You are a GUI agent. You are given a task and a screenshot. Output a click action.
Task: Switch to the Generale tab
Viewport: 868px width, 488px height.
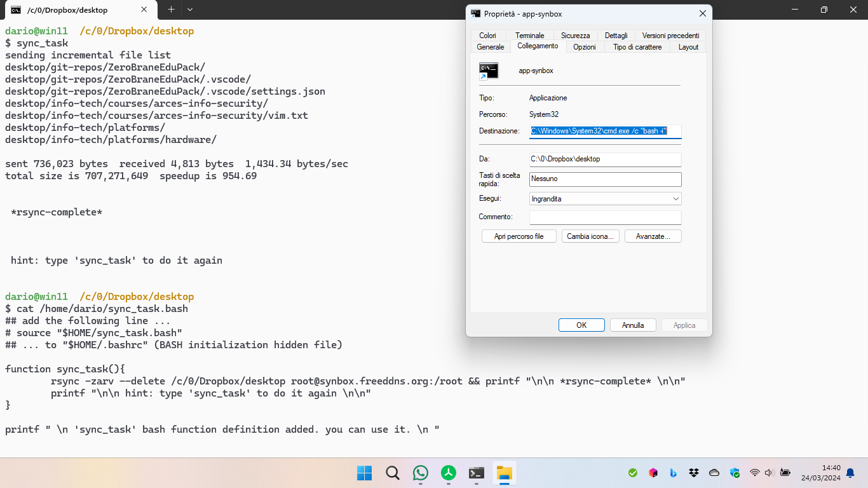(x=491, y=47)
